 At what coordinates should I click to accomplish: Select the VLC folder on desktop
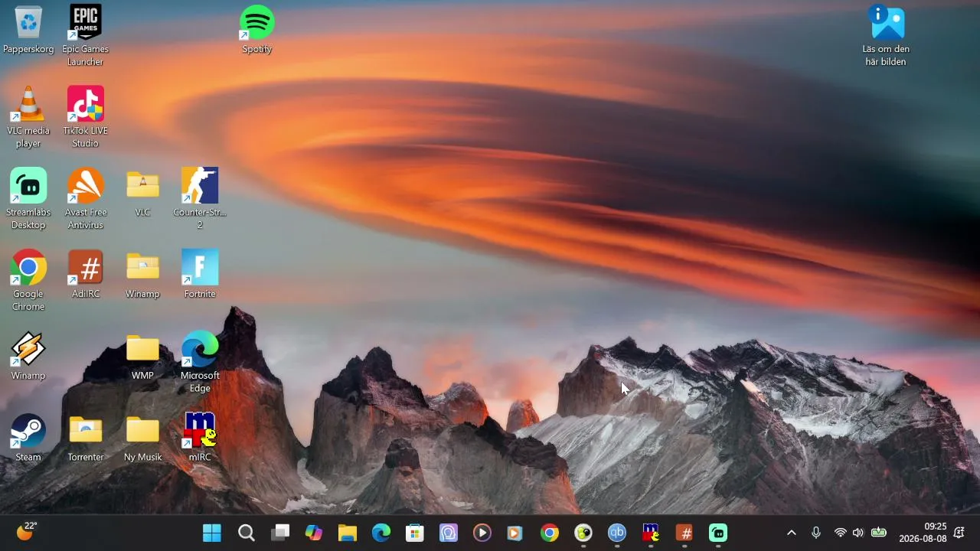[x=142, y=193]
